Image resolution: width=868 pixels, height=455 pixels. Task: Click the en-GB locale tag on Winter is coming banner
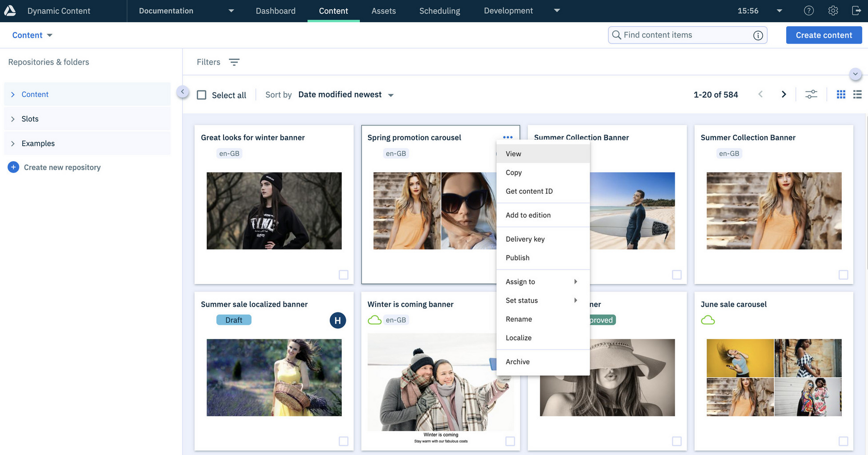(396, 320)
